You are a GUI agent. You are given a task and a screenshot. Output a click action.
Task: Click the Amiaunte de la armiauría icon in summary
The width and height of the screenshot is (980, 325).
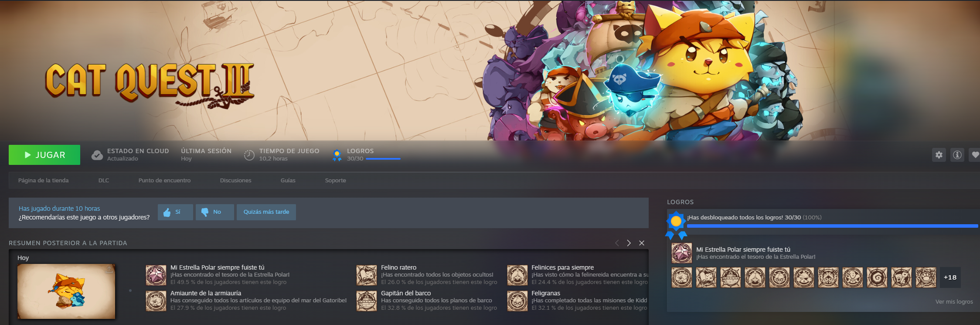[x=156, y=301]
